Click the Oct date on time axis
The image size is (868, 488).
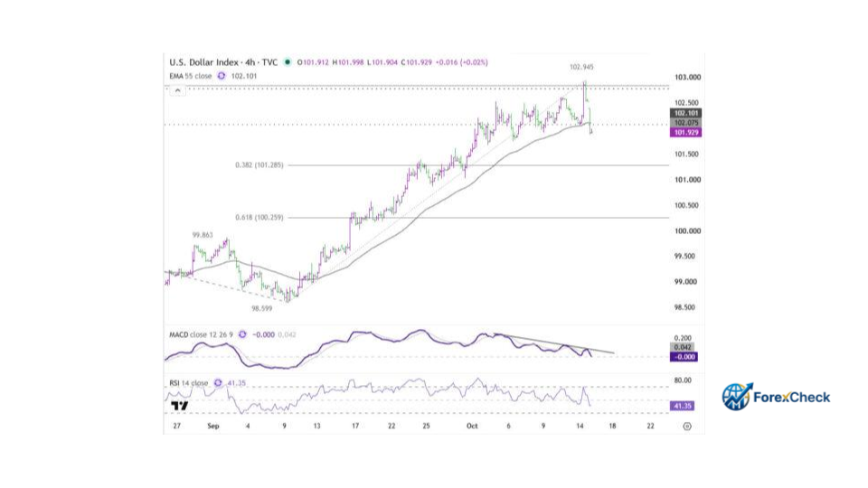click(x=472, y=426)
